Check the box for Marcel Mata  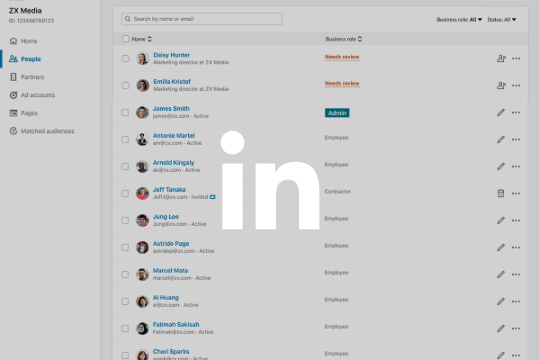(125, 275)
